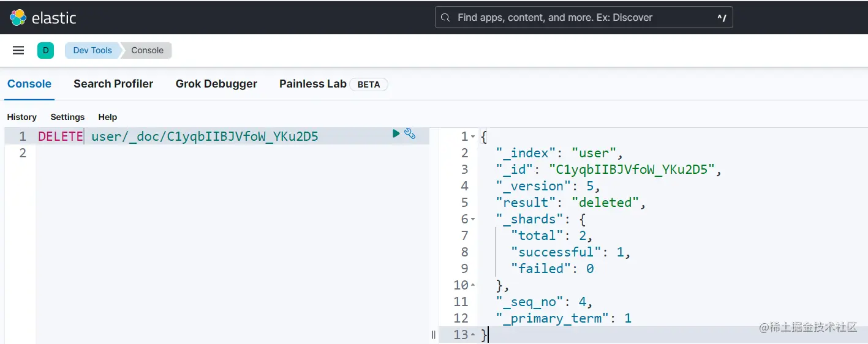Open the History panel
868x344 pixels.
22,117
